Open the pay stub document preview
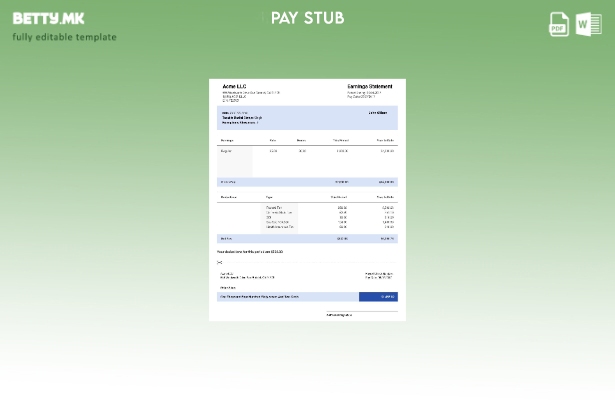615x400 pixels. pos(307,200)
